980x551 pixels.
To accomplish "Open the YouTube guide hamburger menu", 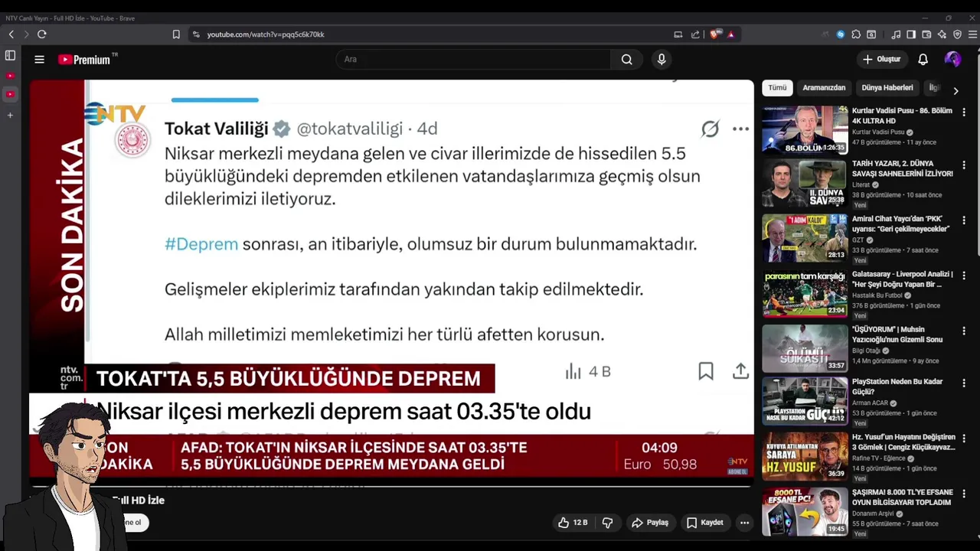I will click(x=39, y=59).
